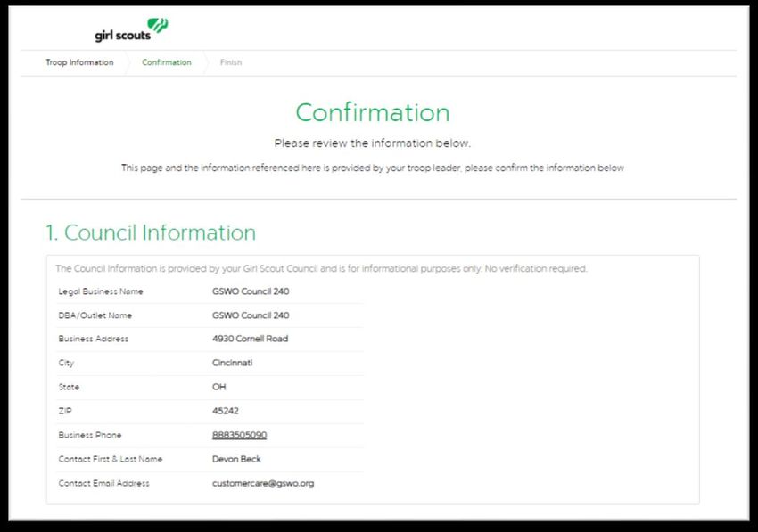Click the Business Phone label
Screen dimensions: 758x532
click(90, 435)
